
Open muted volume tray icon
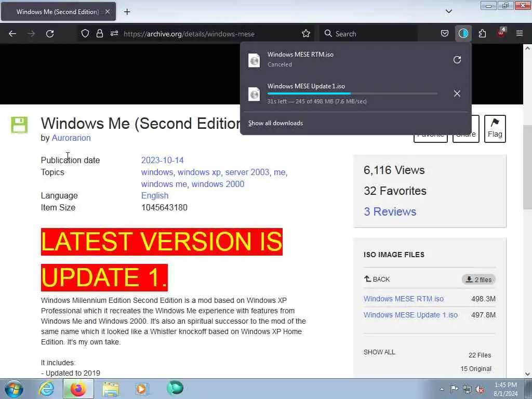coord(480,389)
